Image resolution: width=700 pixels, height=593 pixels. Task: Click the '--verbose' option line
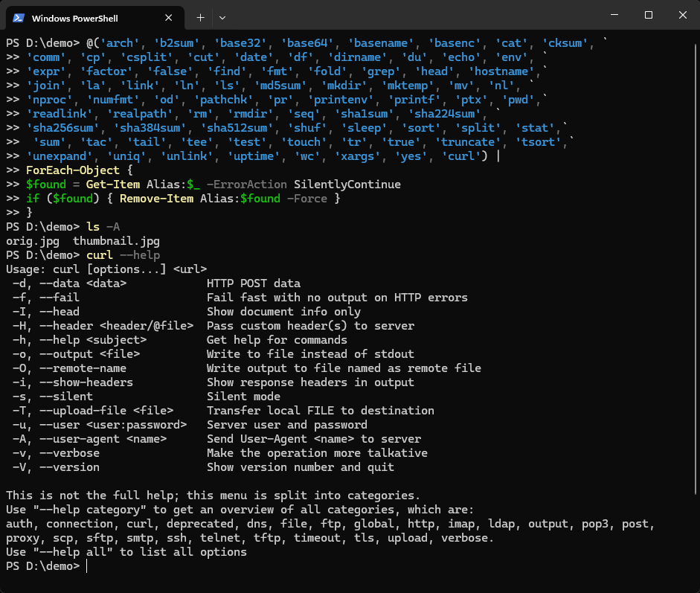point(219,453)
